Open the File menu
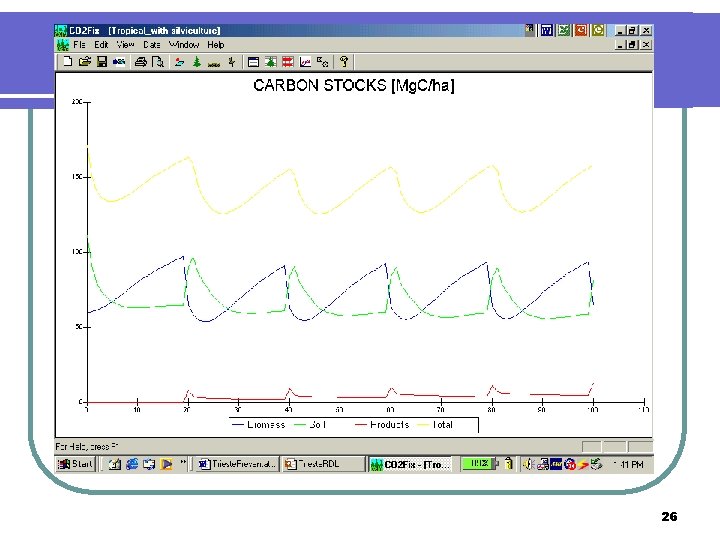Screen dimensions: 720x540 (79, 45)
